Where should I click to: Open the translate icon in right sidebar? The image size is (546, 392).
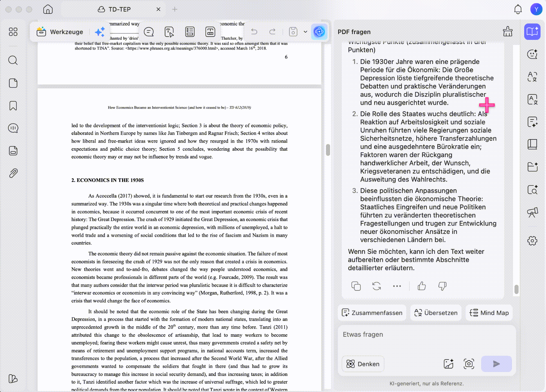532,77
